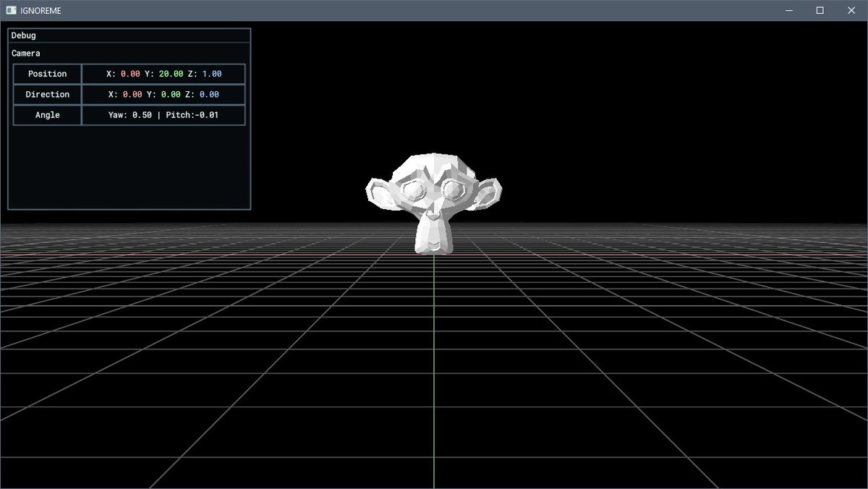868x489 pixels.
Task: Click the IGNOREME window title text
Action: coord(41,10)
